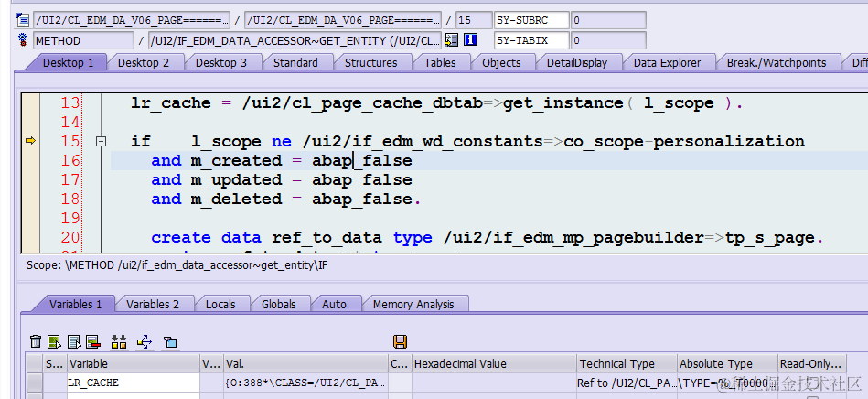Click the icon with two downward arrows over boxes

pyautogui.click(x=119, y=342)
